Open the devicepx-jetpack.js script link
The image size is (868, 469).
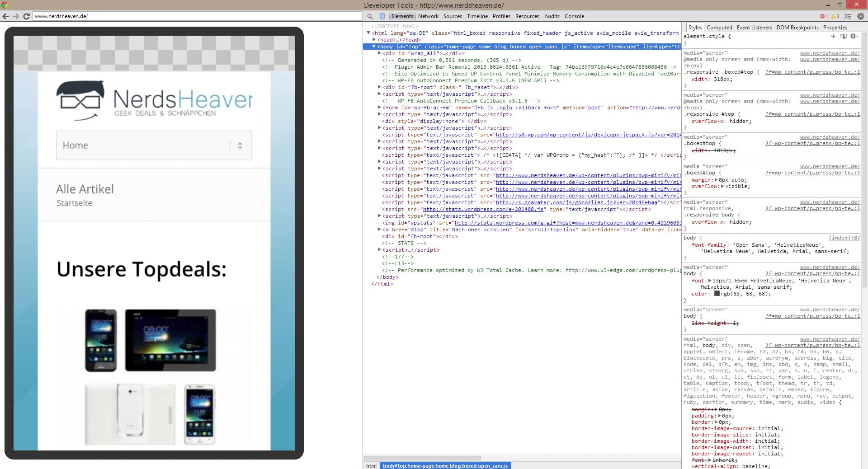588,135
